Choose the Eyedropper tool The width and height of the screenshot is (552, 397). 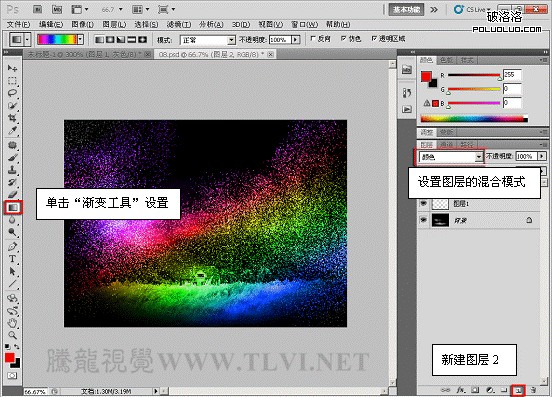click(x=13, y=131)
